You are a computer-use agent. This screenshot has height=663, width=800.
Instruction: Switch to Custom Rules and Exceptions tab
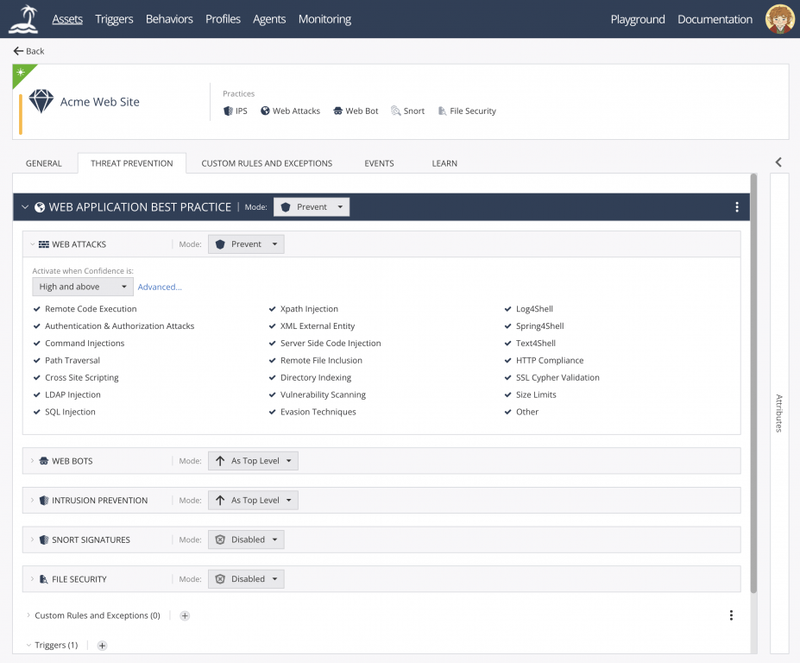pos(267,163)
